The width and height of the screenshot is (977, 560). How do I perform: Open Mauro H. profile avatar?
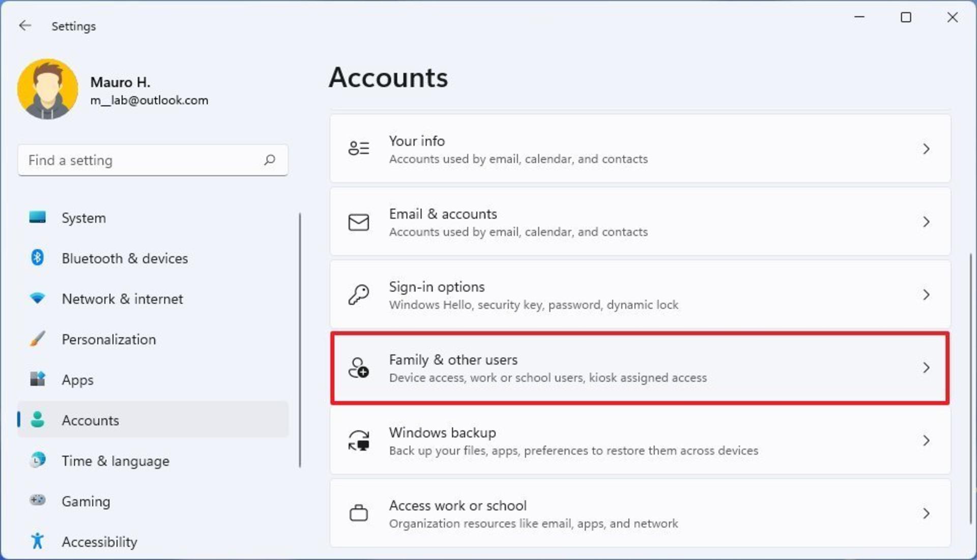coord(47,89)
